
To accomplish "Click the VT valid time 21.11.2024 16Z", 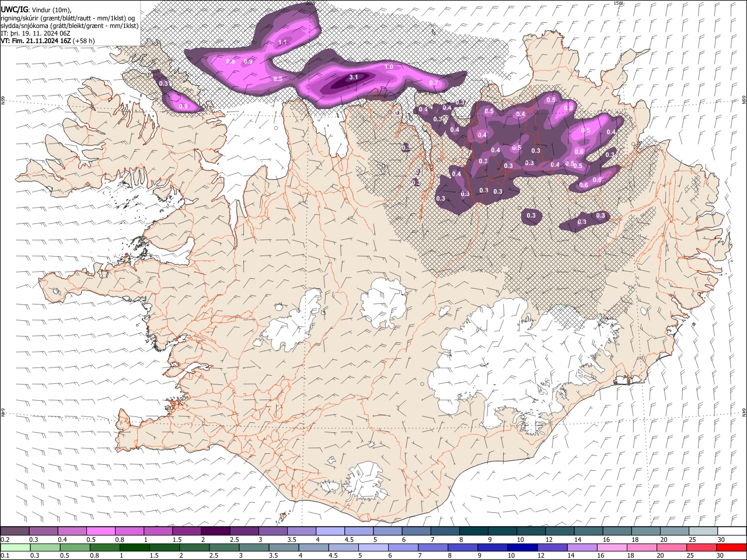I will tap(36, 41).
